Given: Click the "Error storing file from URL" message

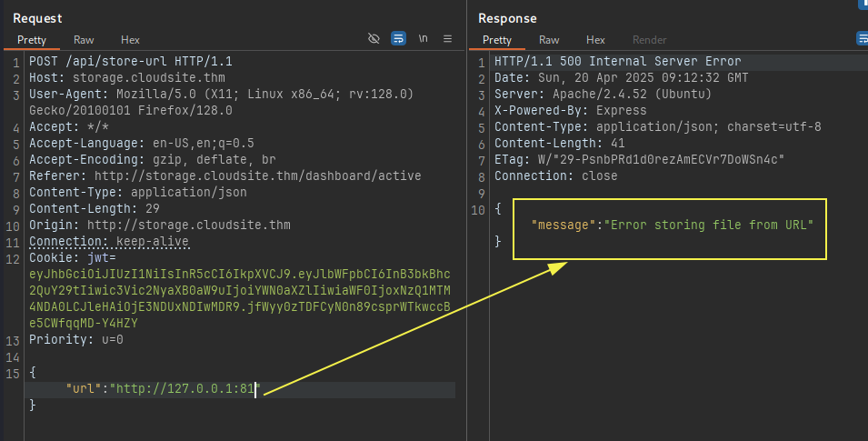Looking at the screenshot, I should (709, 225).
